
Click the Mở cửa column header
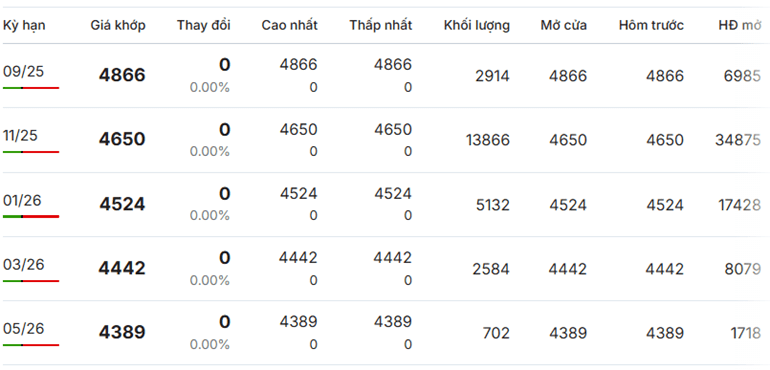tap(563, 26)
